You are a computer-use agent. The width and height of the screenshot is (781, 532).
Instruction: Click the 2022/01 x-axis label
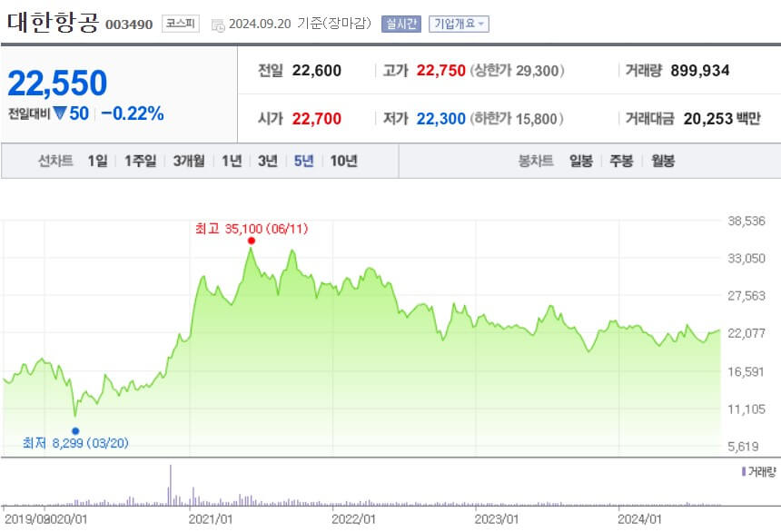click(x=353, y=519)
